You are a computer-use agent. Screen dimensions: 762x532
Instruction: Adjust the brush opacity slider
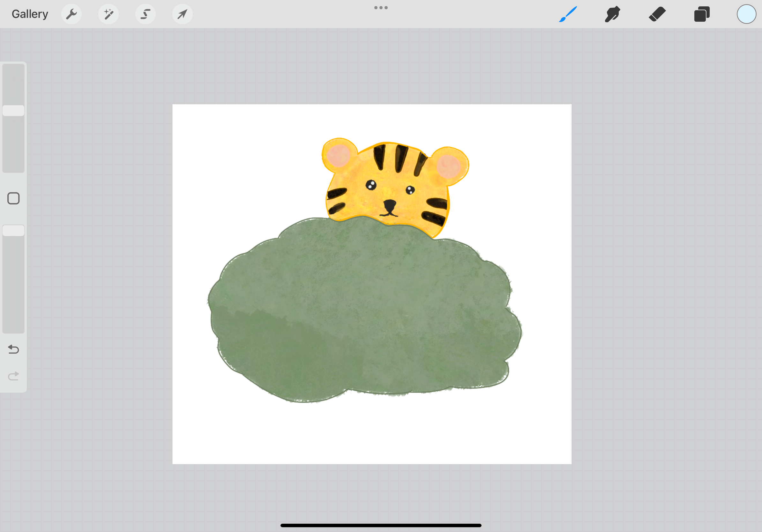13,230
